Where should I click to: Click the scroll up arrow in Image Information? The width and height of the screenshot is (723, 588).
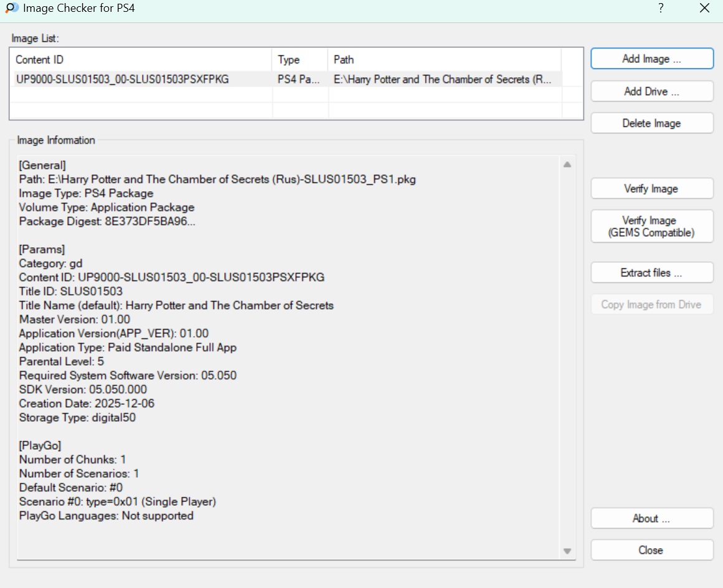[567, 165]
